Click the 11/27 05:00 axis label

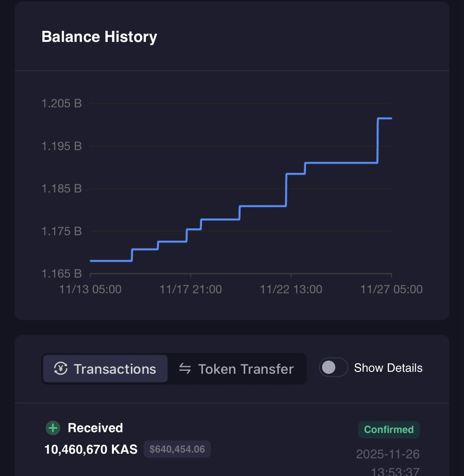pyautogui.click(x=391, y=289)
